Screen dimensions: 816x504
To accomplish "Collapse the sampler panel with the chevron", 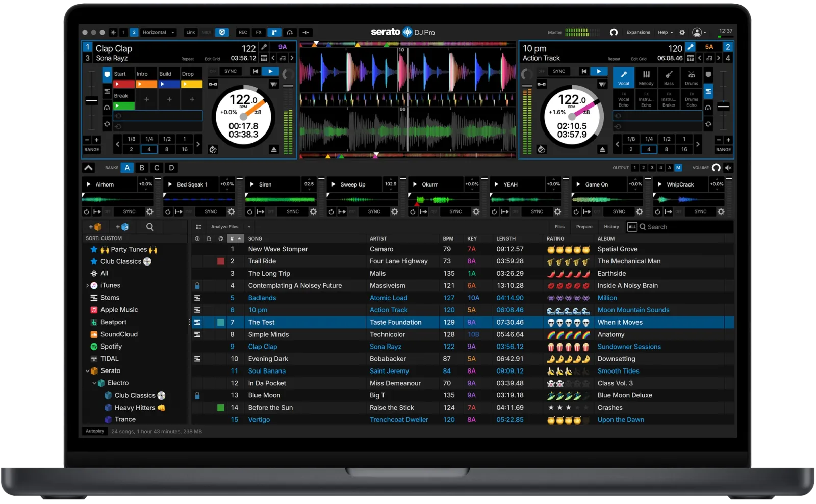I will [88, 168].
